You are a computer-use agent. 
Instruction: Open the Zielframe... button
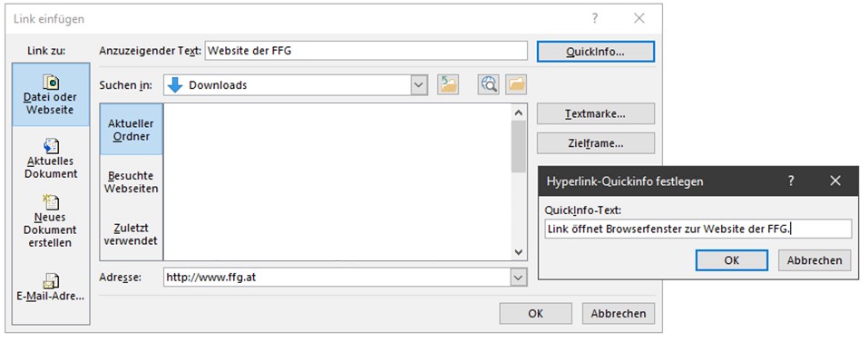pos(596,142)
